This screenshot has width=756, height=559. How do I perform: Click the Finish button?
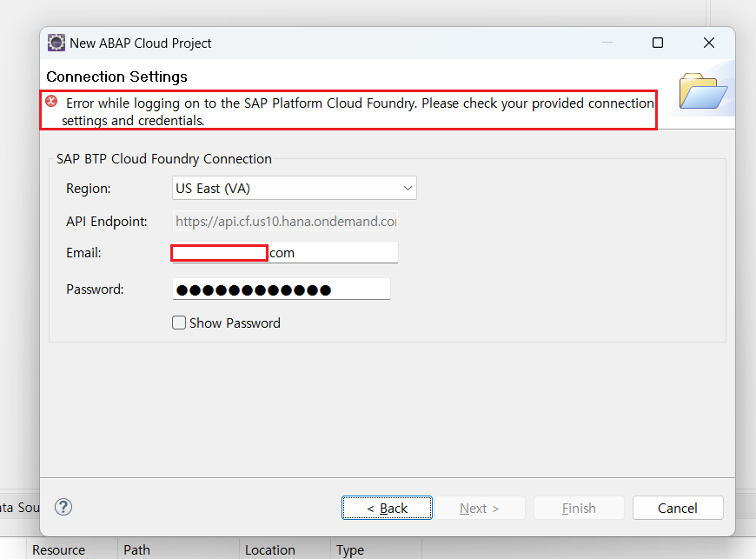pyautogui.click(x=579, y=508)
